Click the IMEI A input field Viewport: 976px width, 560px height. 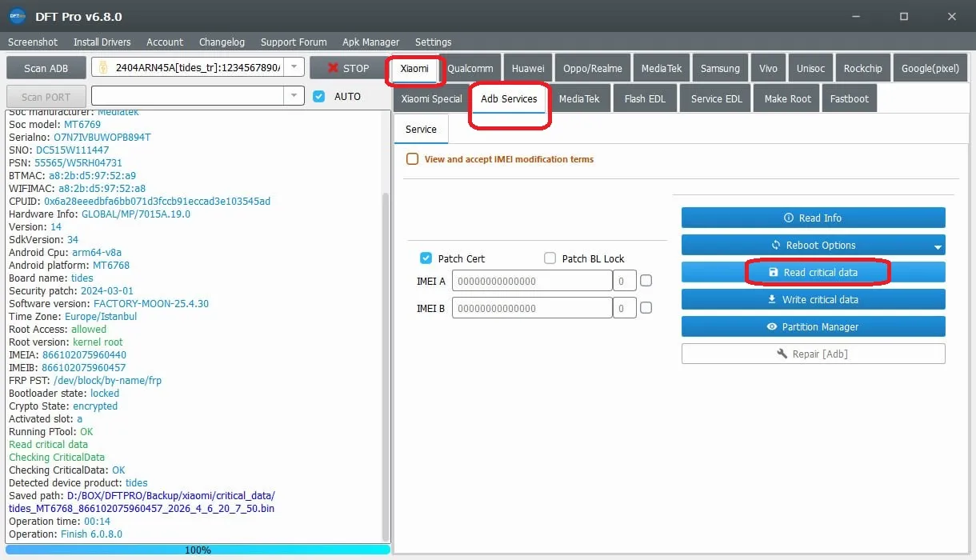[531, 281]
